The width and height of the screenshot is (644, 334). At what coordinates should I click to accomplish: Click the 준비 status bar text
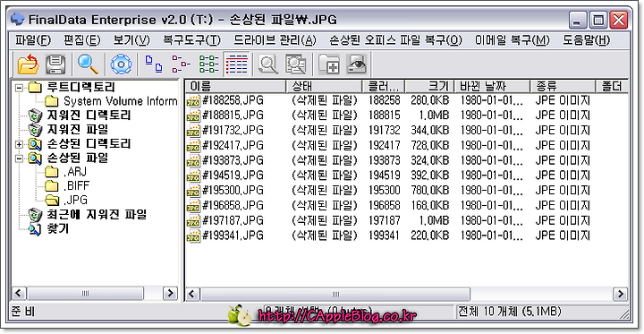[23, 312]
